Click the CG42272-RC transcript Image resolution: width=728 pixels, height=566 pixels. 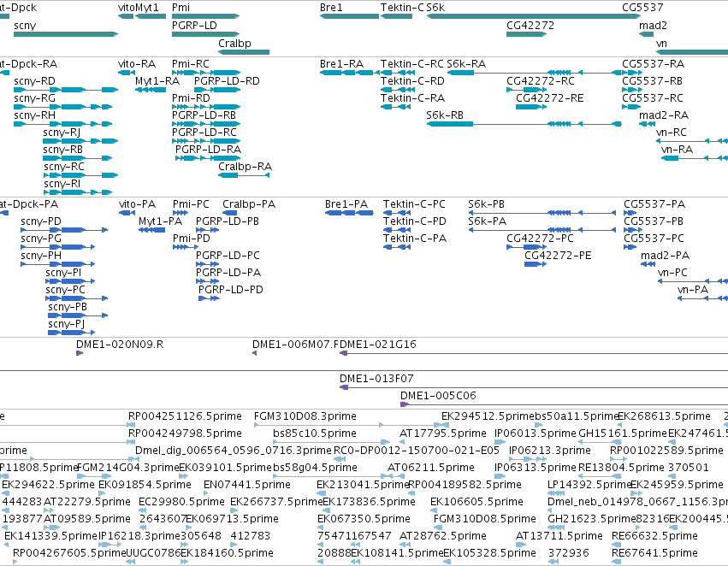526,90
